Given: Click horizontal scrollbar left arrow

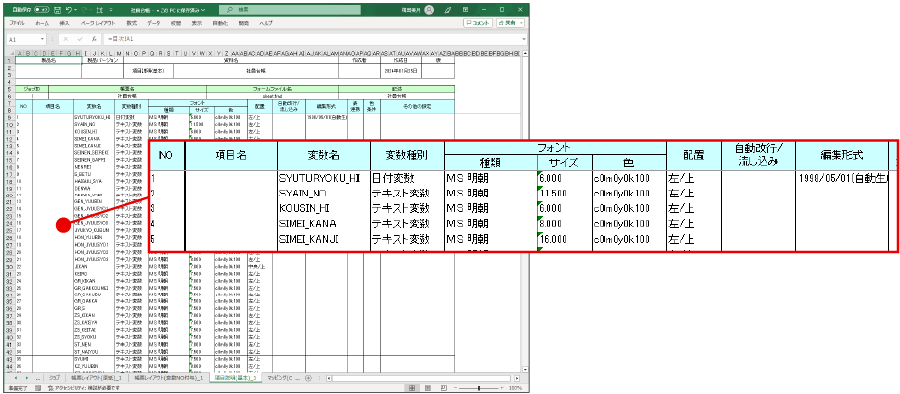Looking at the screenshot, I should (329, 378).
